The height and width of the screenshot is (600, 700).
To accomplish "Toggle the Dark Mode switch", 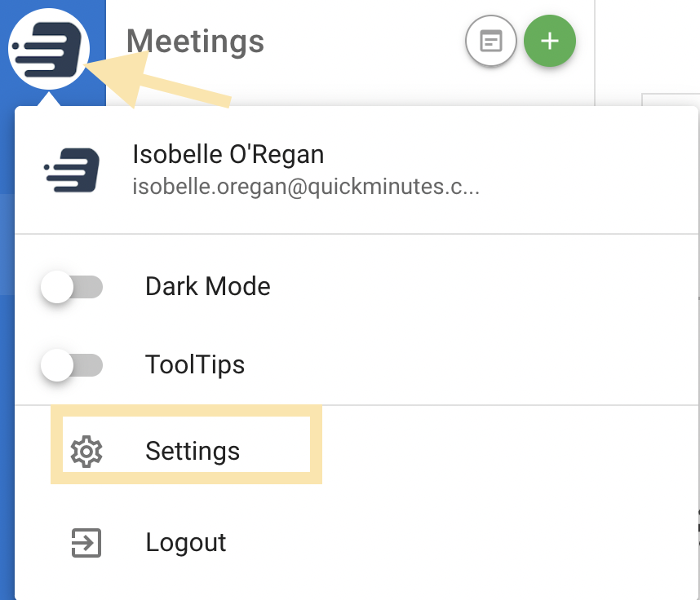I will point(72,287).
